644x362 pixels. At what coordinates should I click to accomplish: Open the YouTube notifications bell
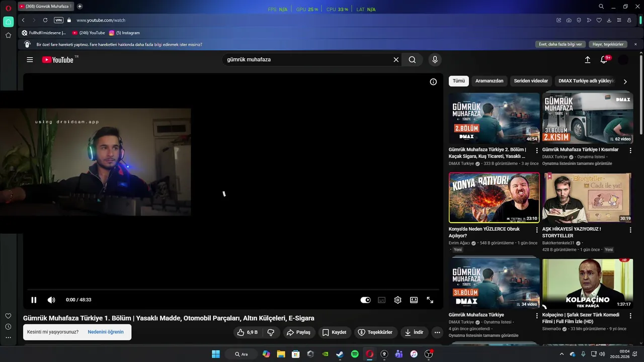pos(604,60)
